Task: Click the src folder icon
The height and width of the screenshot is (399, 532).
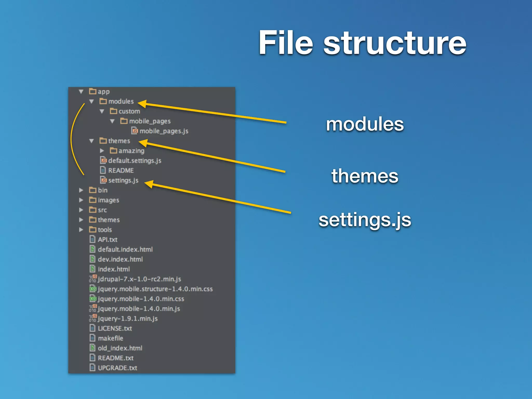Action: point(92,210)
